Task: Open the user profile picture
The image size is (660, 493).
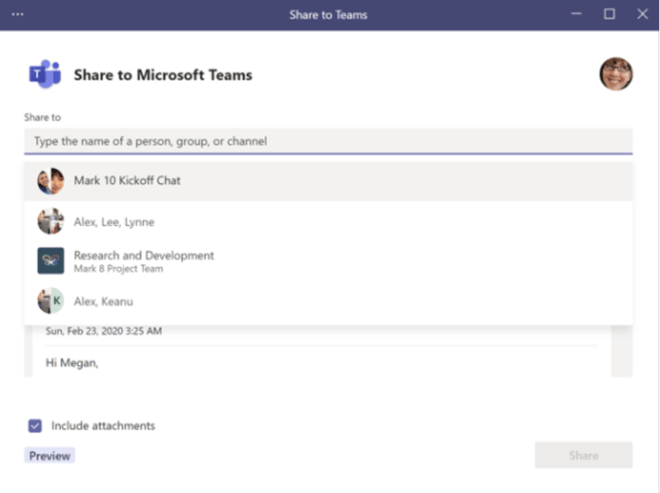Action: pyautogui.click(x=616, y=74)
